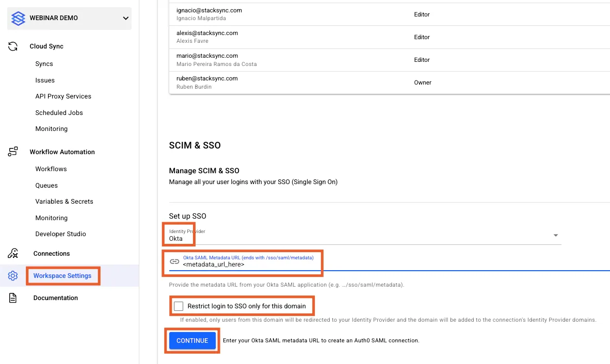Open the Workflow Automation section
This screenshot has width=610, height=364.
(62, 152)
